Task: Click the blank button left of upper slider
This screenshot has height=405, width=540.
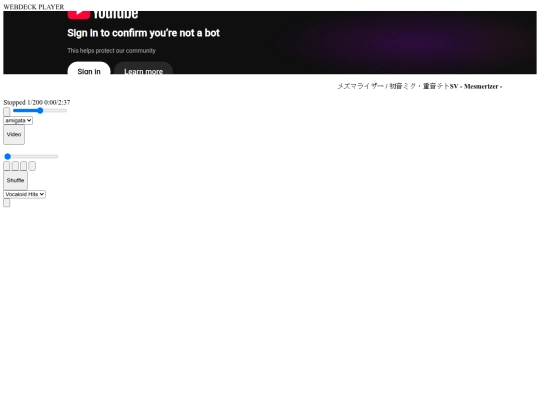Action: [x=7, y=112]
